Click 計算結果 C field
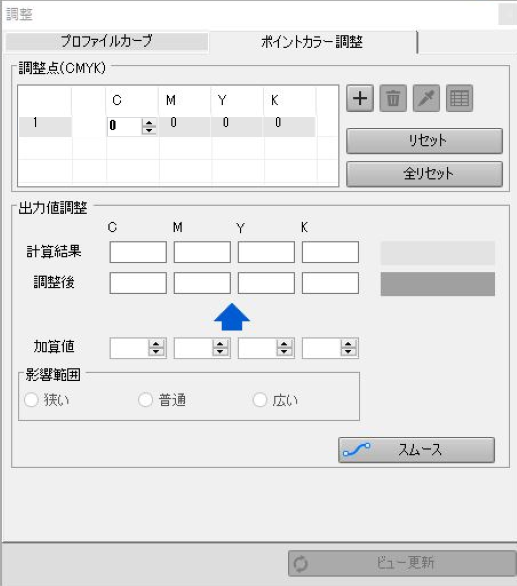 coord(138,252)
